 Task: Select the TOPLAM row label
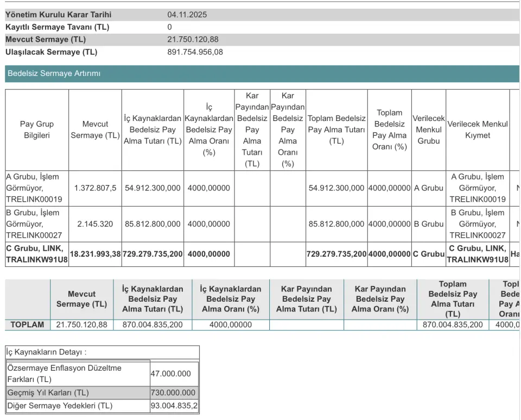point(27,324)
